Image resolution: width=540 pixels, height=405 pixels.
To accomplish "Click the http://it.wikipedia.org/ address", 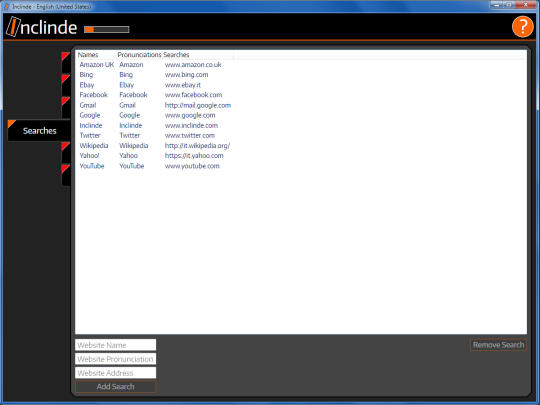I will (197, 146).
